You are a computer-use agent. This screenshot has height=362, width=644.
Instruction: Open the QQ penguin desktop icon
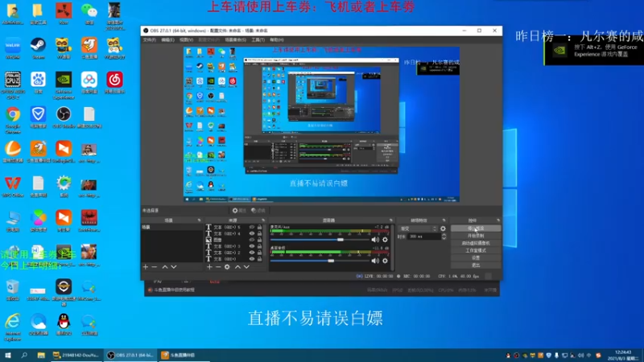coord(64,325)
